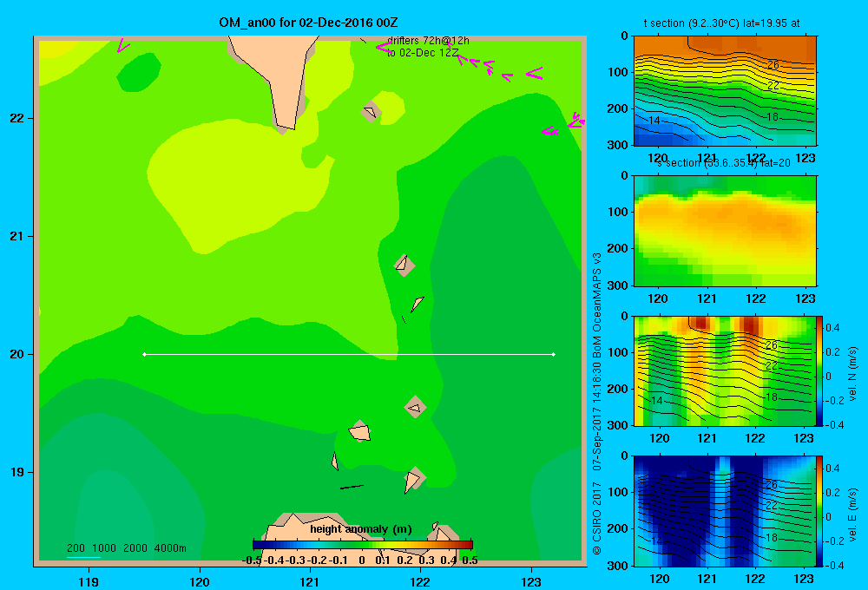This screenshot has height=590, width=868.
Task: Click depth label 0 on vel. E section
Action: pos(624,456)
